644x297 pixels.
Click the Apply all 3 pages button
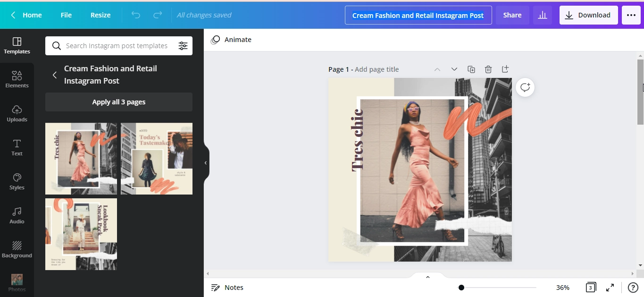coord(119,102)
